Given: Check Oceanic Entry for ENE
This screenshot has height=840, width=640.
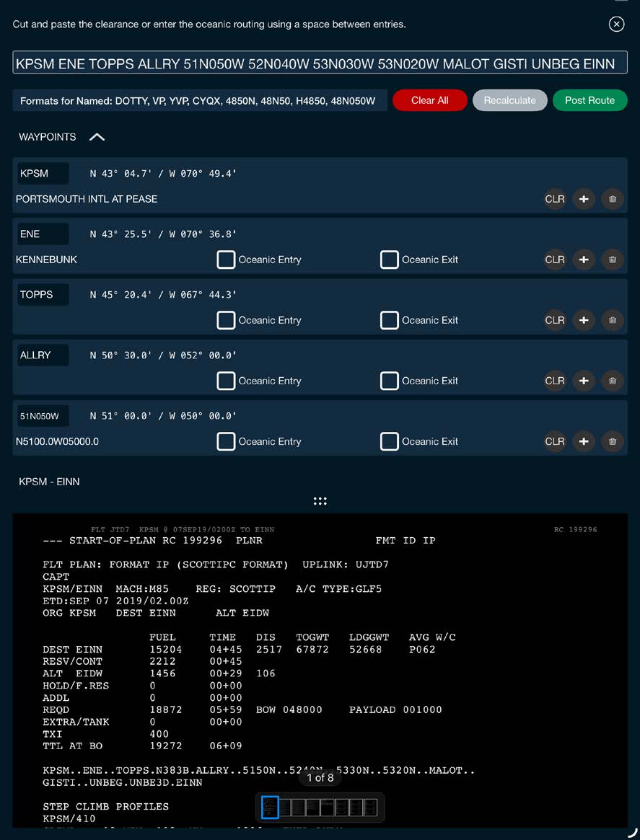Looking at the screenshot, I should coord(226,260).
